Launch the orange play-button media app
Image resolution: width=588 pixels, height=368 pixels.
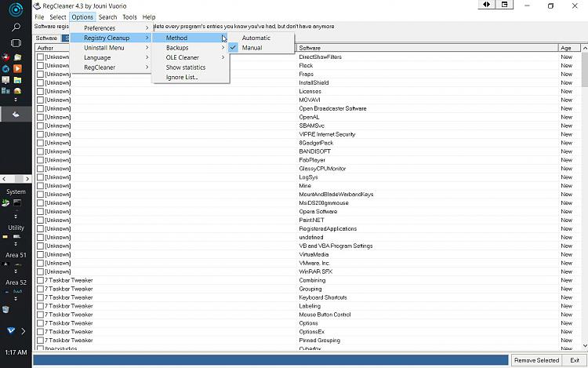coord(17,68)
